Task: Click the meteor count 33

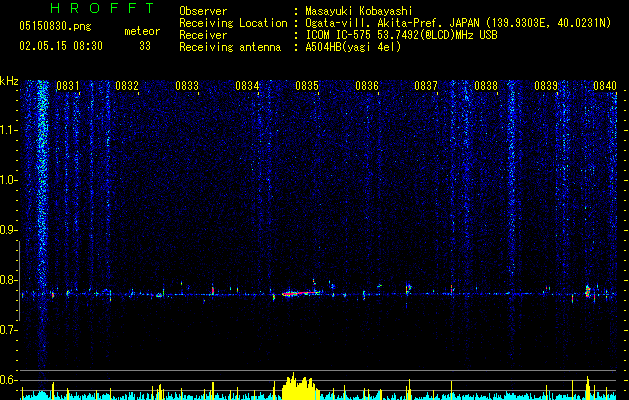Action: pos(145,46)
